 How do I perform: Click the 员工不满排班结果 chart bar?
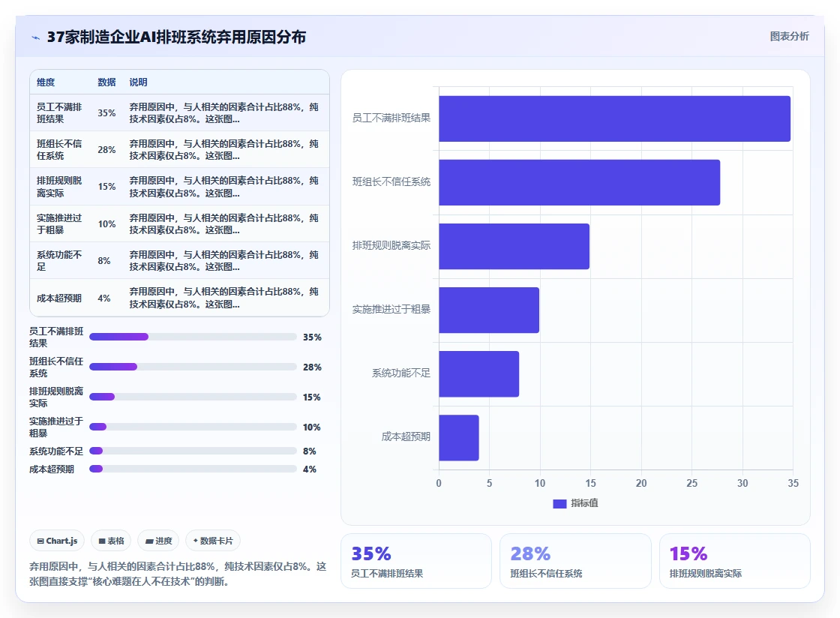click(614, 119)
